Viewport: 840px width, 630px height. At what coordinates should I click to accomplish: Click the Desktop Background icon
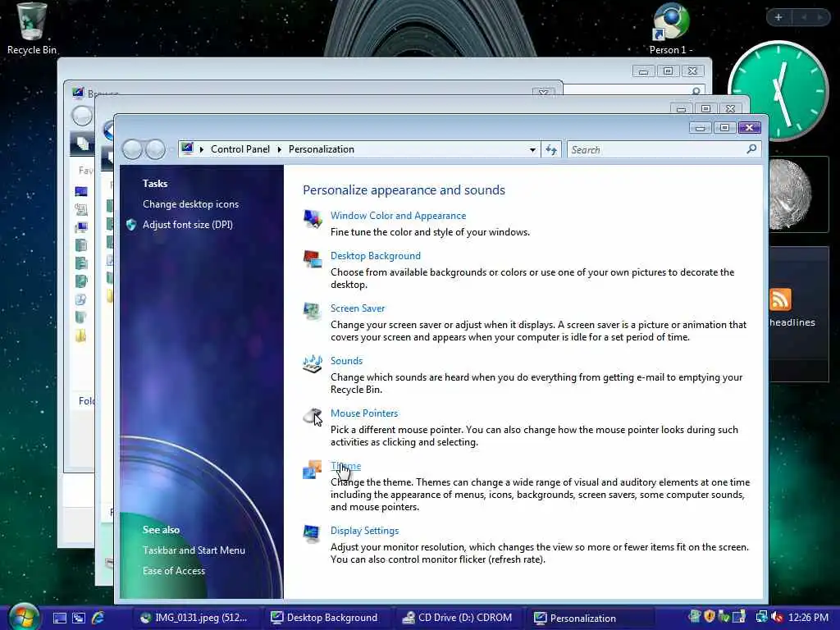(313, 258)
